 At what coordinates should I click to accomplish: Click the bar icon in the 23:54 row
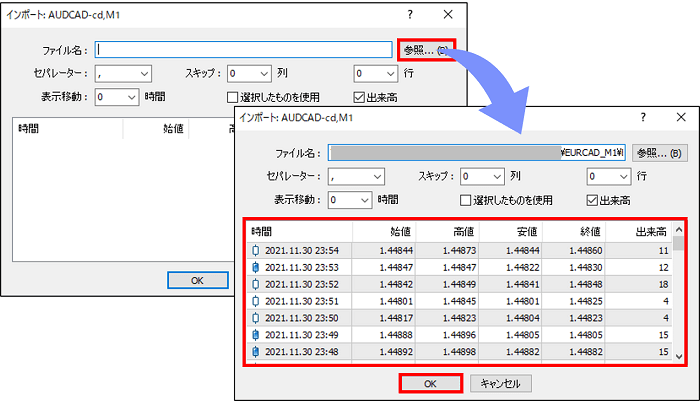(x=256, y=250)
